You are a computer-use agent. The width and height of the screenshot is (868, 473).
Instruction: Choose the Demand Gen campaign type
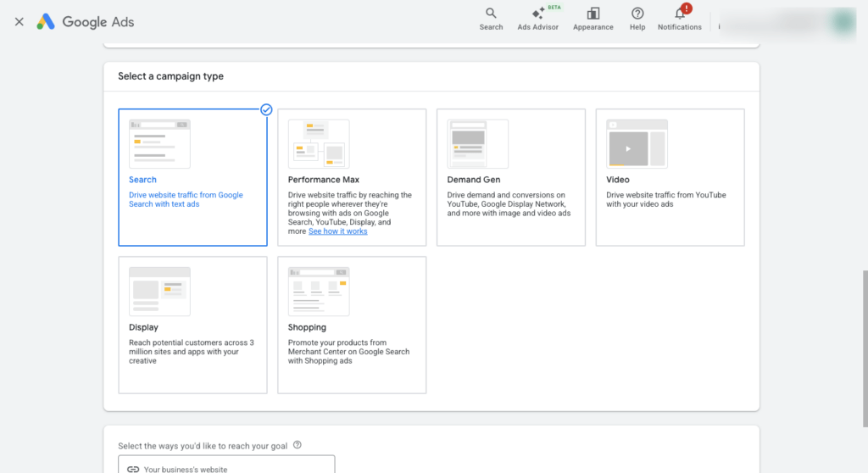click(511, 177)
